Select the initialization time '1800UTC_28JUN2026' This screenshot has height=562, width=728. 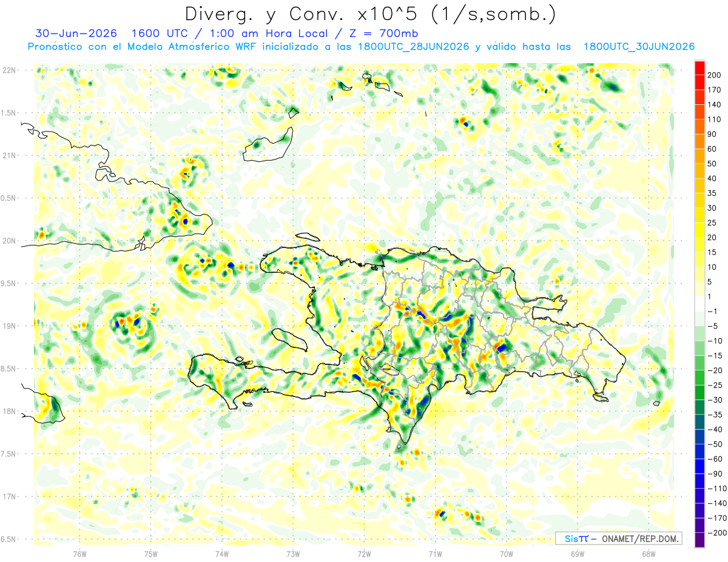tap(413, 47)
